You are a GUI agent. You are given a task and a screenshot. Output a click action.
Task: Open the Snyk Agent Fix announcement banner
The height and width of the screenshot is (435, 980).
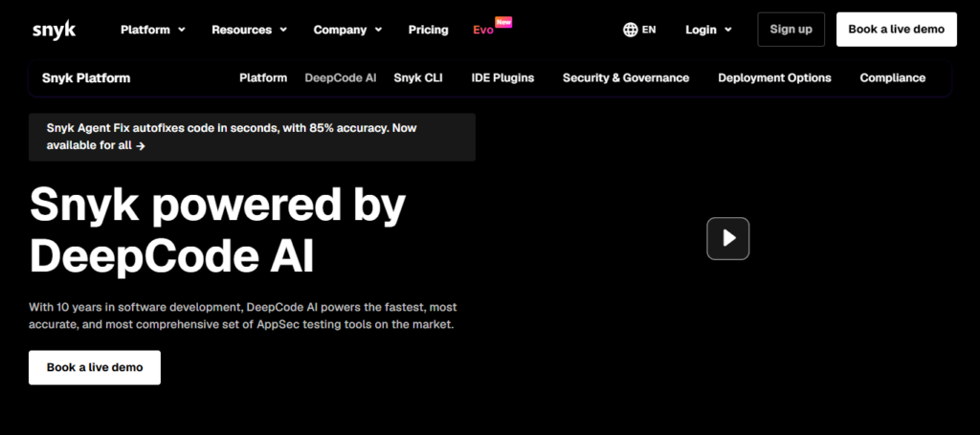252,137
